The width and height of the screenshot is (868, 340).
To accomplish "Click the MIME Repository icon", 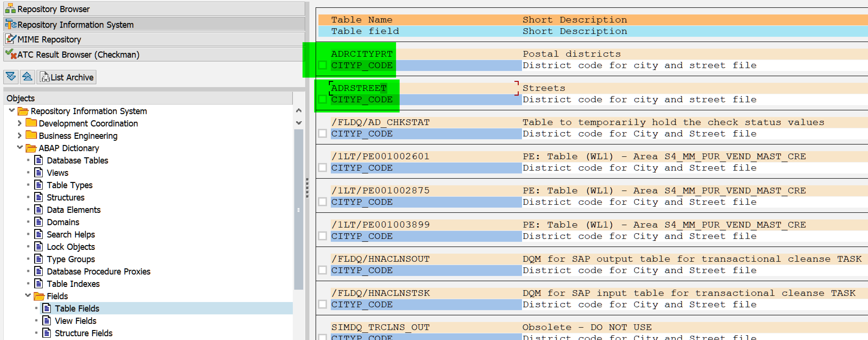I will coord(10,39).
